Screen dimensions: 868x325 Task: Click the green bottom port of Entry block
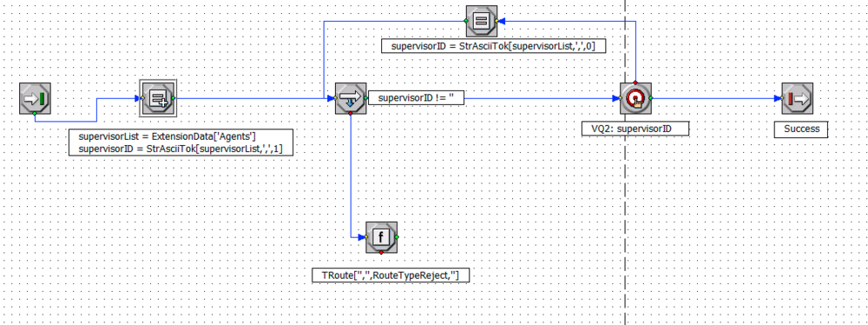tap(35, 114)
